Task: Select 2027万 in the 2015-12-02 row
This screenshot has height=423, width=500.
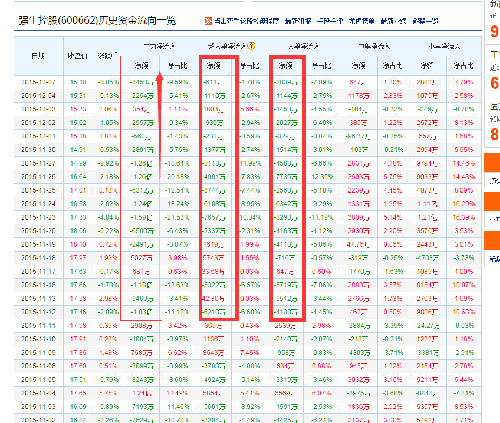Action: pyautogui.click(x=287, y=123)
